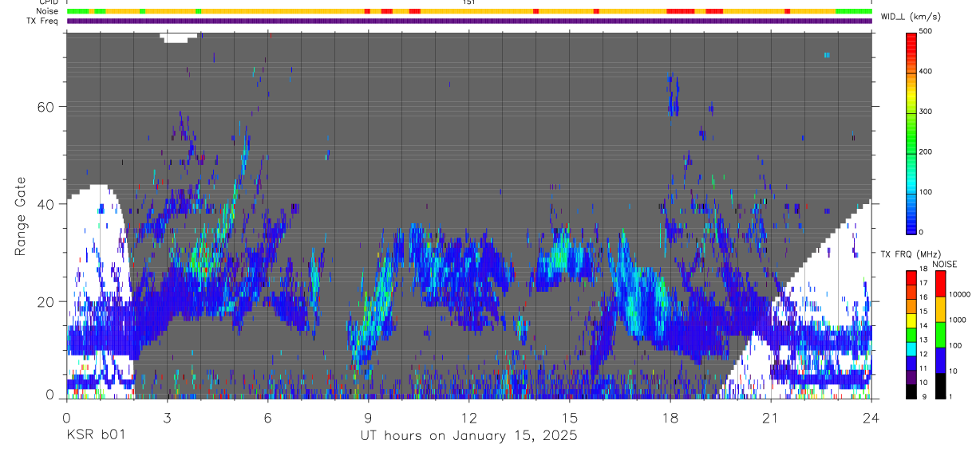Click the 6 tick on the UT hours axis
The image size is (980, 452).
pyautogui.click(x=267, y=417)
